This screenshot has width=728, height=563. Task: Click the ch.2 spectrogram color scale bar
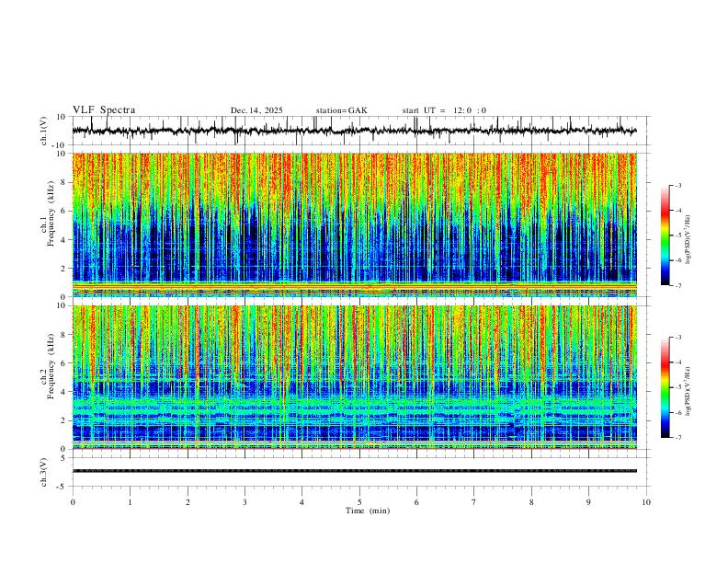(665, 387)
